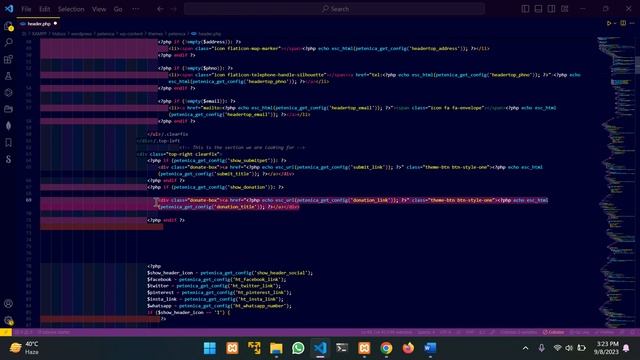Open WhatsApp from the taskbar
Image resolution: width=640 pixels, height=360 pixels.
click(298, 348)
